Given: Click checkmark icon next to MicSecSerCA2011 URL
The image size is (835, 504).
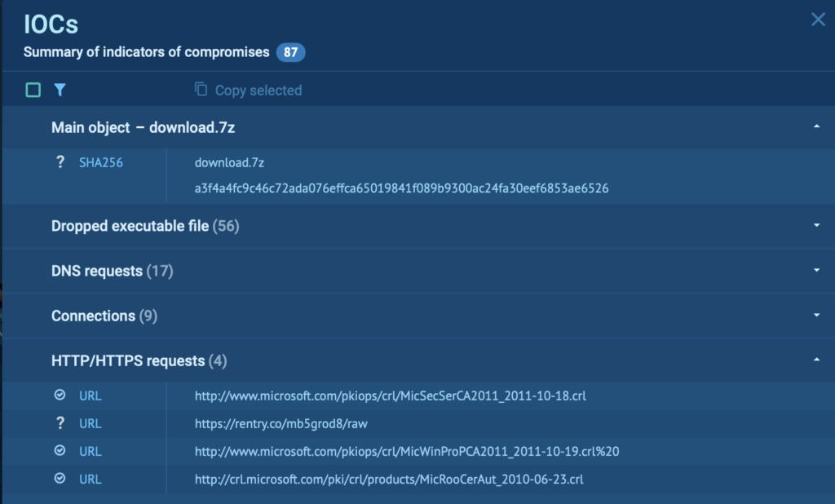Looking at the screenshot, I should point(60,396).
